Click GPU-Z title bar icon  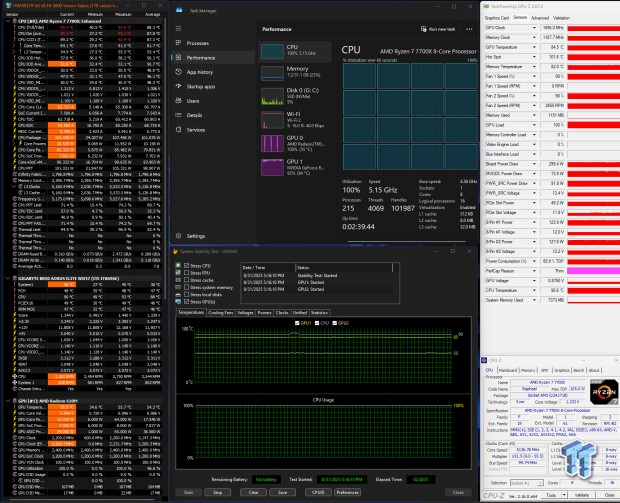tap(486, 6)
